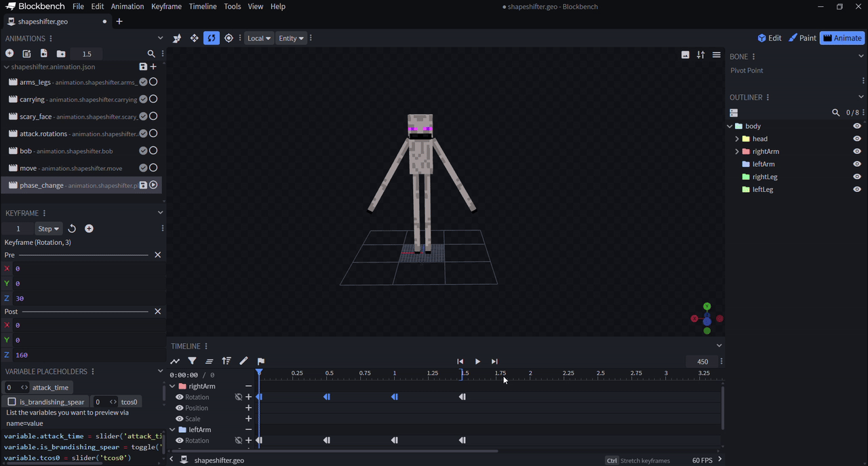Collapse the shapeshifter.animation.json file group
The height and width of the screenshot is (466, 868).
6,66
